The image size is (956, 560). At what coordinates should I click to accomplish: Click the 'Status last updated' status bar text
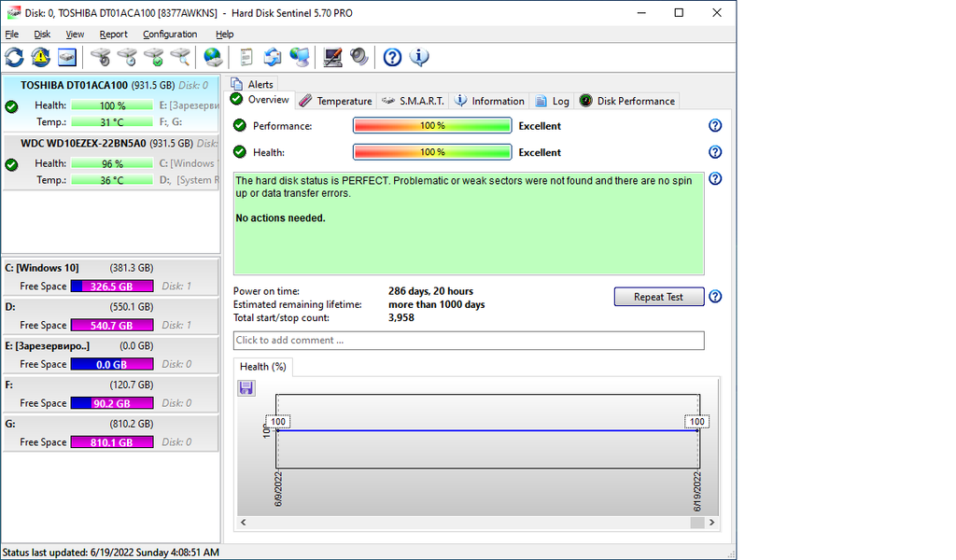pos(110,553)
